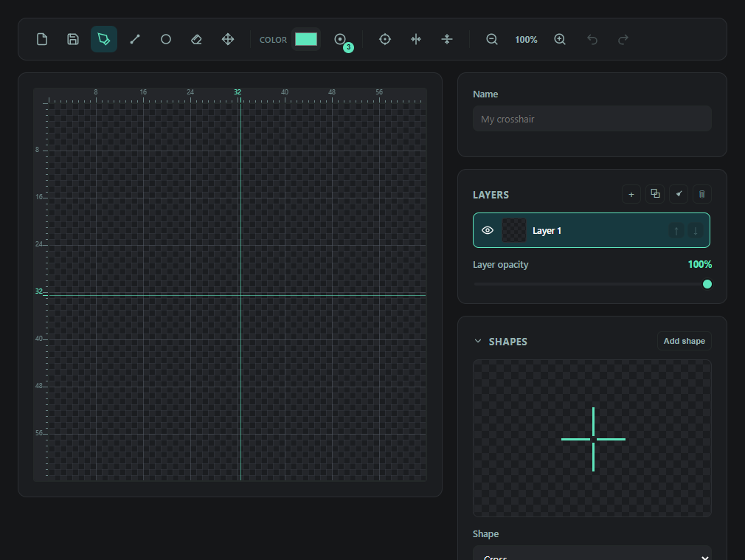The image size is (745, 560).
Task: Save the crosshair with the floppy disk icon
Action: 73,39
